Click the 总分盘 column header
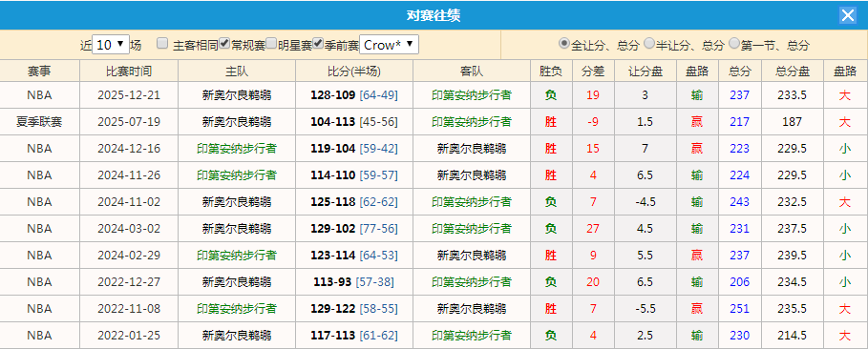868x349 pixels. click(x=793, y=71)
